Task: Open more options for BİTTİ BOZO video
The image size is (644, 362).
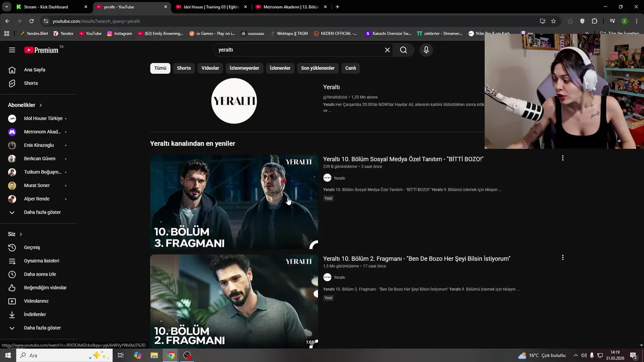Action: pyautogui.click(x=562, y=158)
